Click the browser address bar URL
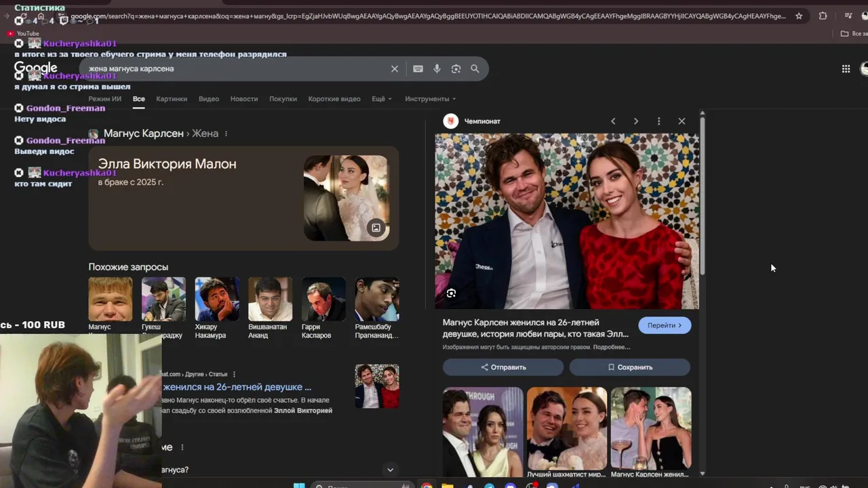The image size is (868, 488). pos(427,16)
